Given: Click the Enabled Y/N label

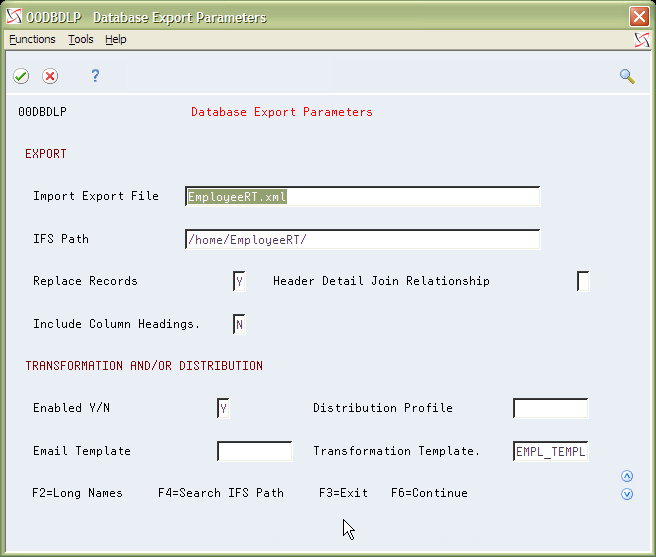Looking at the screenshot, I should click(x=72, y=408).
